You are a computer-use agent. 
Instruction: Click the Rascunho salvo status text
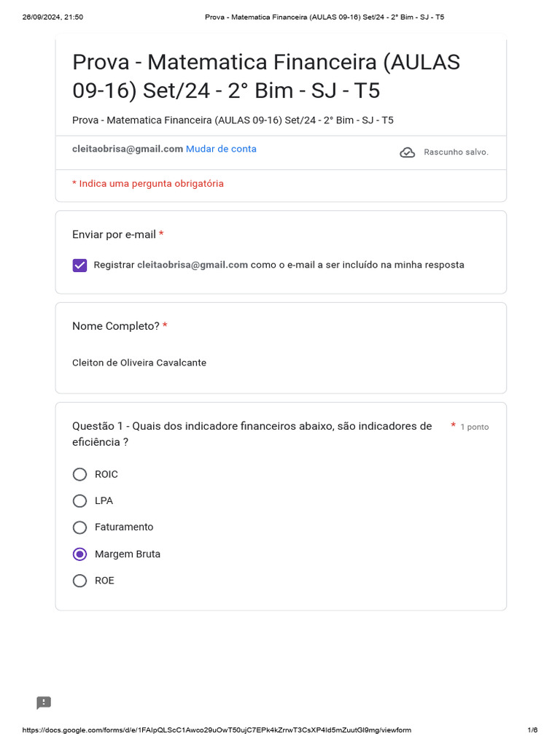[x=456, y=152]
